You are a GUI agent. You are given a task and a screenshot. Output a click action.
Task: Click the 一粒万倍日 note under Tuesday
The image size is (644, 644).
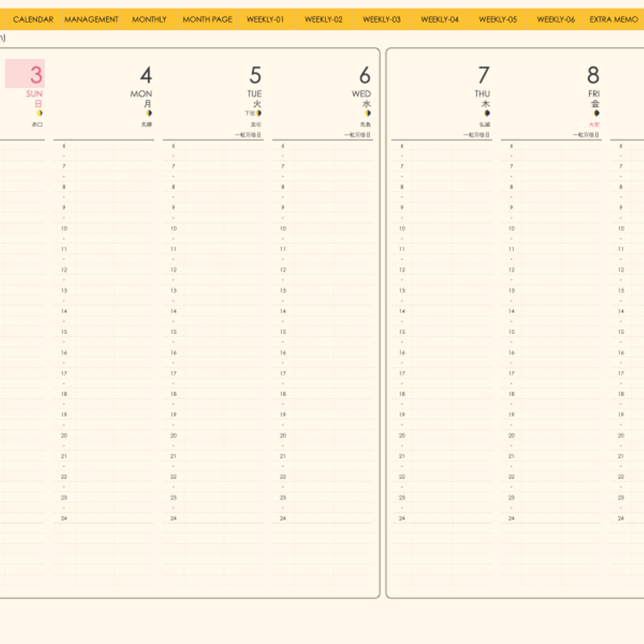click(248, 134)
